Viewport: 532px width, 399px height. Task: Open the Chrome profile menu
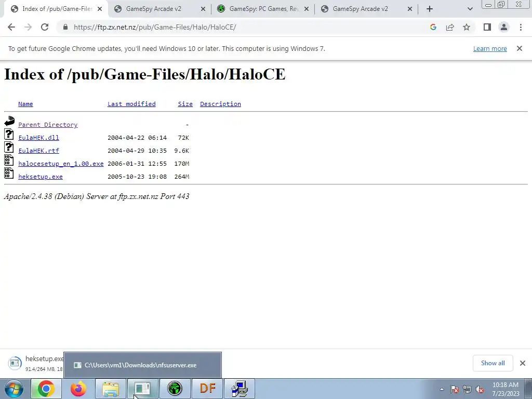click(x=504, y=27)
